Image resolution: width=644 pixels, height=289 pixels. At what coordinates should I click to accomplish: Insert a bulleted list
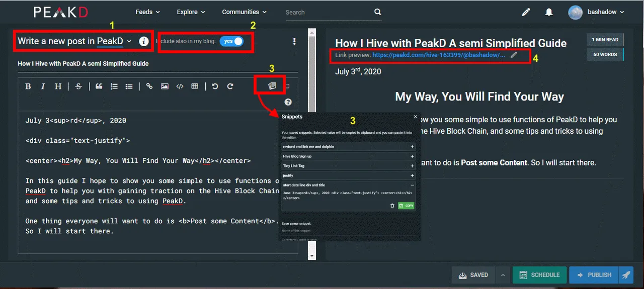pyautogui.click(x=129, y=86)
